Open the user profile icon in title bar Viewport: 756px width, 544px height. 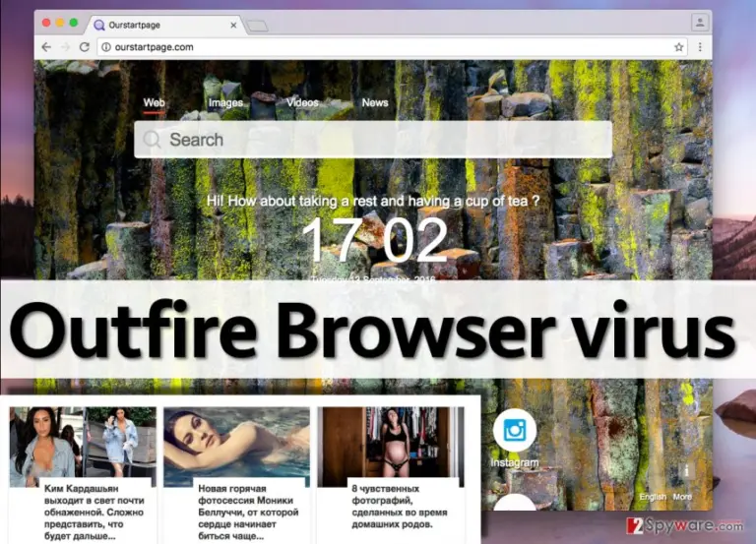coord(700,22)
